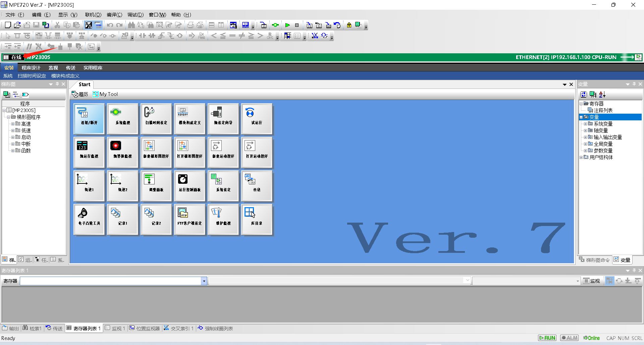Click the 新建梯形图程序 new ladder tile

point(156,152)
